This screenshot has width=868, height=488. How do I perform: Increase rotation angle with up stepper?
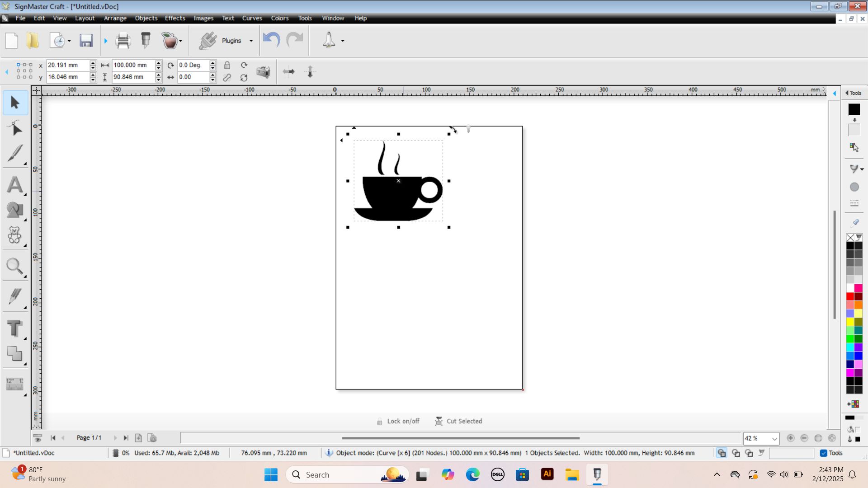213,63
